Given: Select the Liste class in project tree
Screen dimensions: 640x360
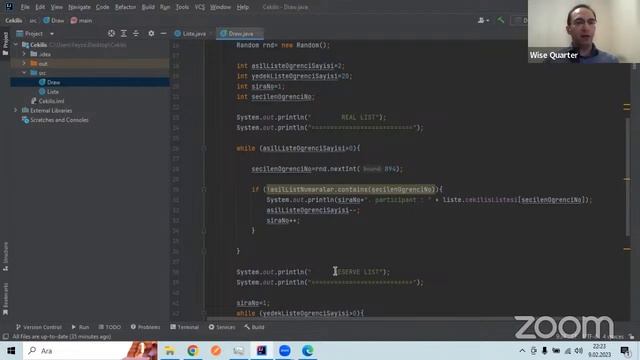Looking at the screenshot, I should tap(90, 91).
